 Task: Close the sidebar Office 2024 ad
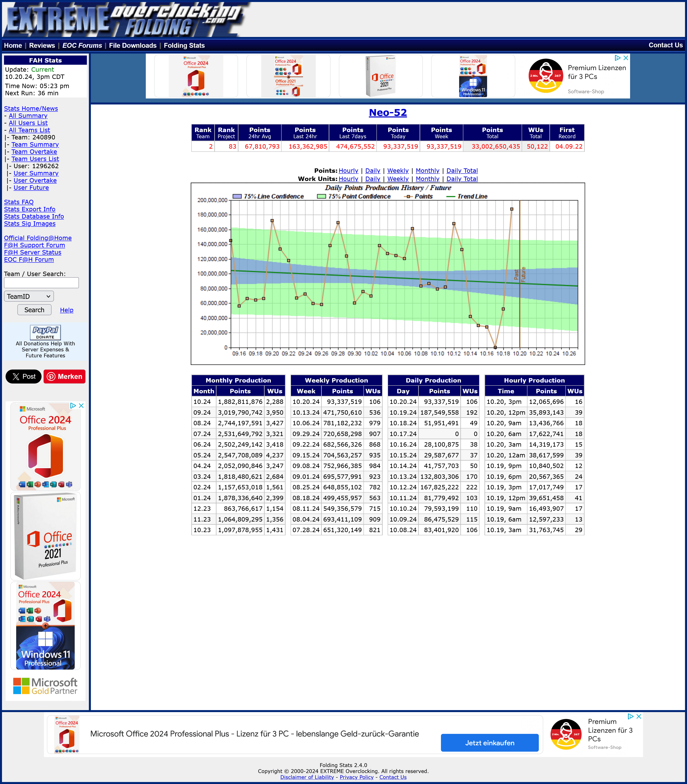tap(81, 406)
